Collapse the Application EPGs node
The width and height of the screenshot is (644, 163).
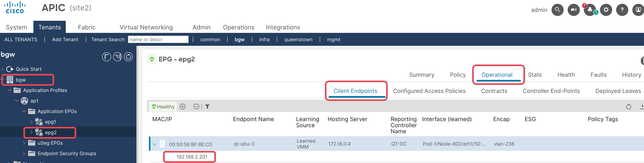[x=24, y=111]
